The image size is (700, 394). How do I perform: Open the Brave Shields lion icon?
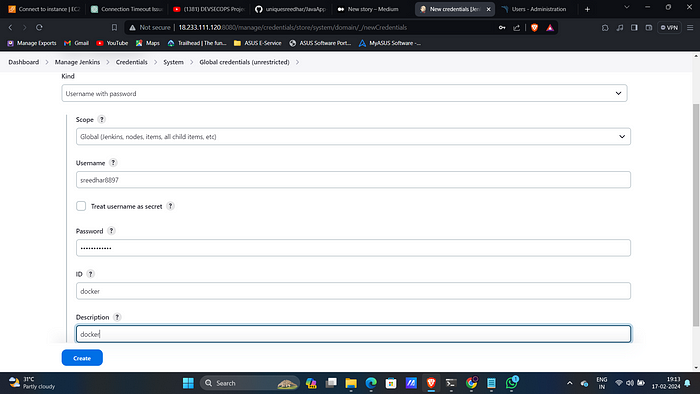[x=534, y=28]
